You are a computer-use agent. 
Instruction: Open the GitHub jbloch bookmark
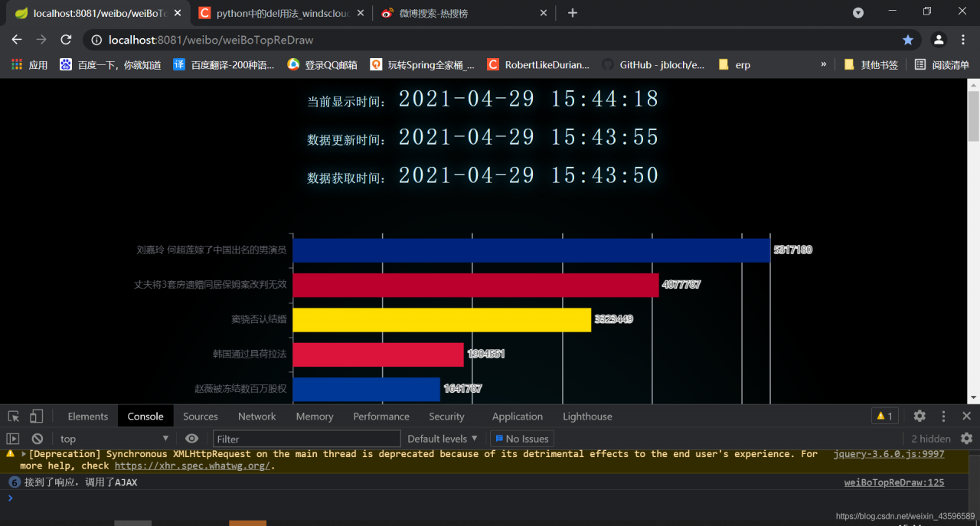[654, 65]
